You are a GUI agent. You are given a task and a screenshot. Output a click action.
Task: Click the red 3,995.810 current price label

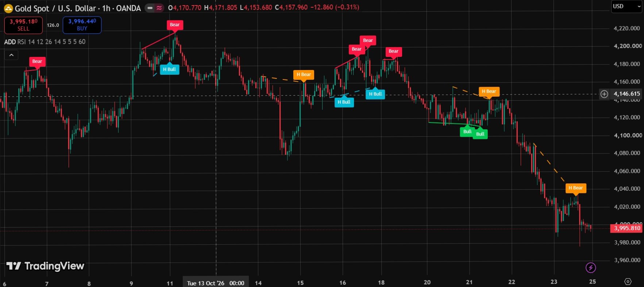point(626,228)
